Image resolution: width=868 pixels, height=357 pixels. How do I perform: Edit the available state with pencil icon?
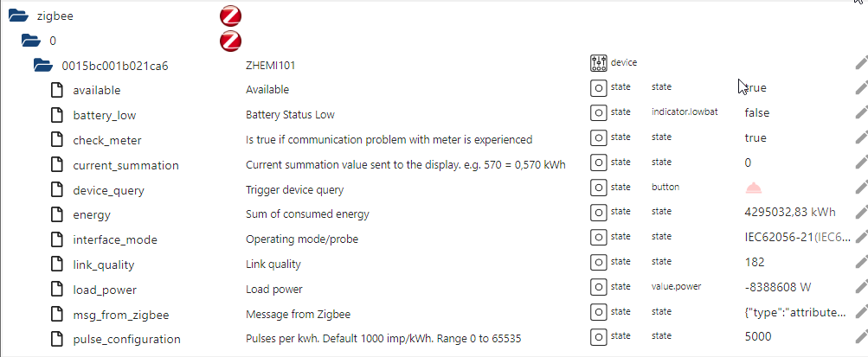(860, 88)
